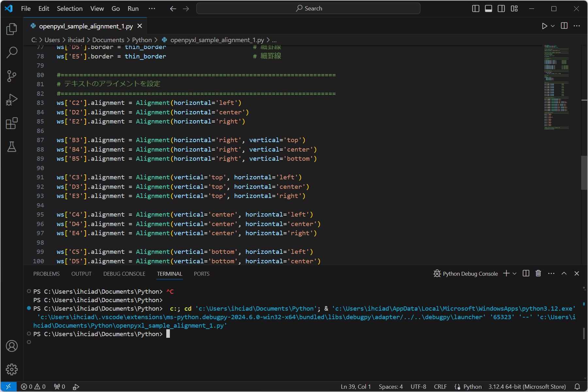
Task: Toggle Primary Side Bar visibility
Action: (x=476, y=9)
